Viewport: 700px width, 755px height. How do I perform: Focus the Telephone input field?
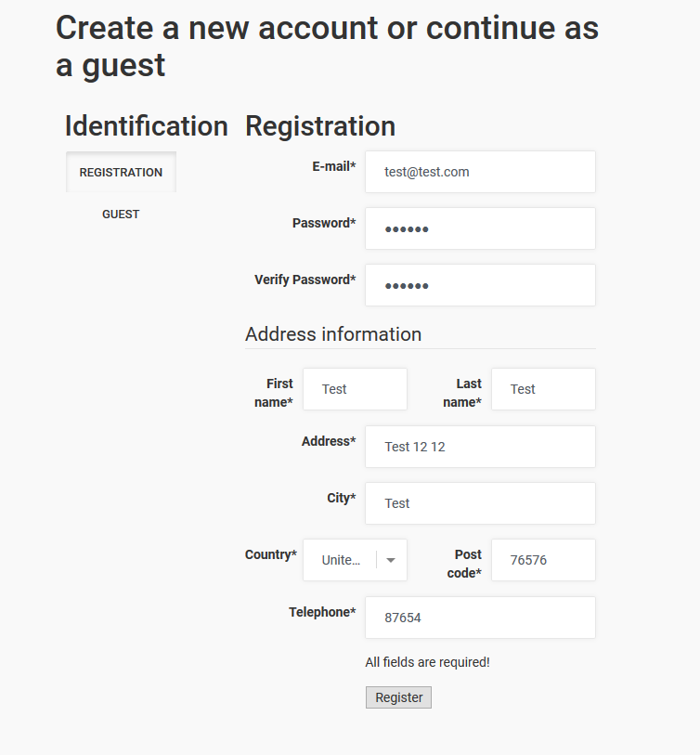[x=480, y=618]
